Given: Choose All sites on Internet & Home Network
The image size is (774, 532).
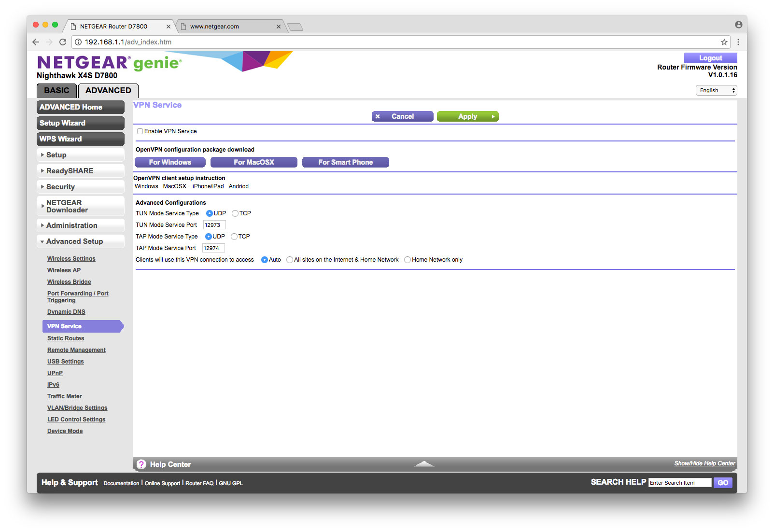Looking at the screenshot, I should (x=290, y=260).
